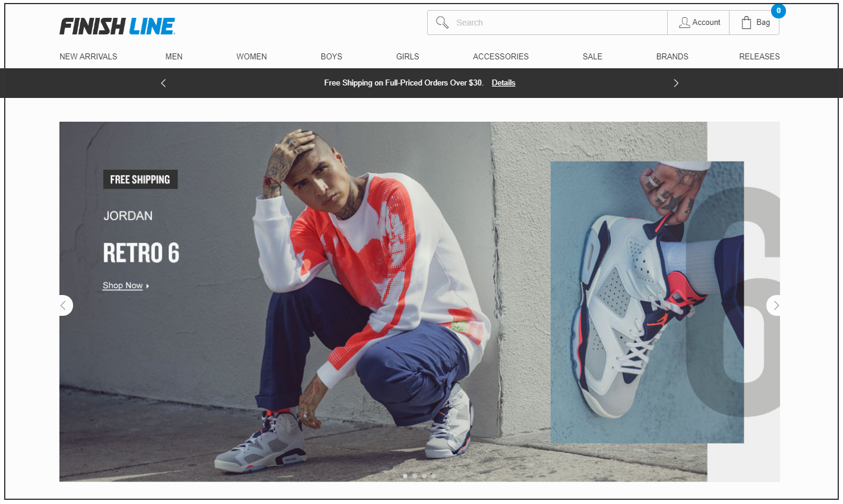843x504 pixels.
Task: Show next promo banner message arrow
Action: (x=676, y=83)
